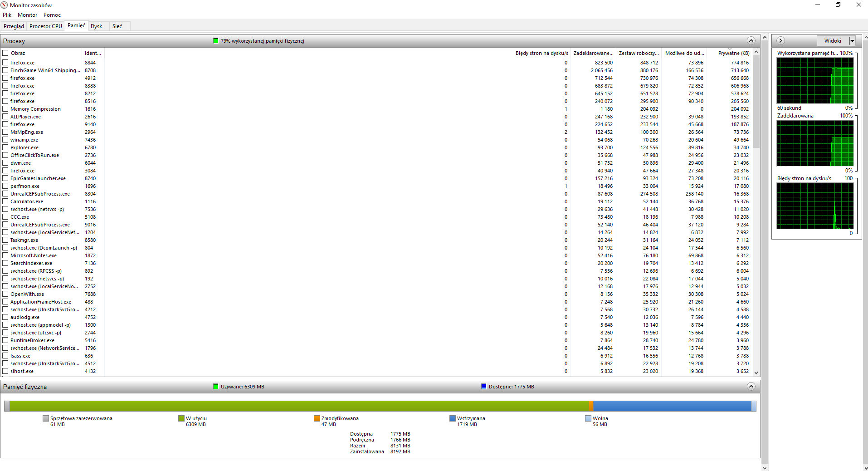Collapse the Pamięć fizyczna section chevron
Image resolution: width=868 pixels, height=471 pixels.
751,387
